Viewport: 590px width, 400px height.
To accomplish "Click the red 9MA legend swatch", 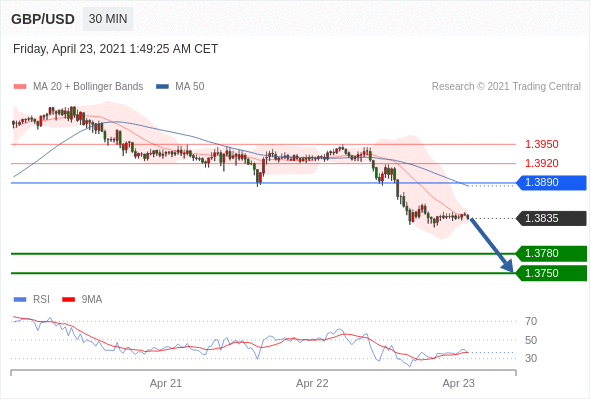I will (68, 300).
